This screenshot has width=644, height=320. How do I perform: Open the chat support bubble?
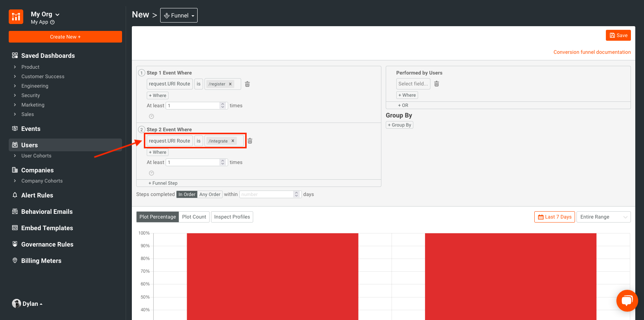627,301
